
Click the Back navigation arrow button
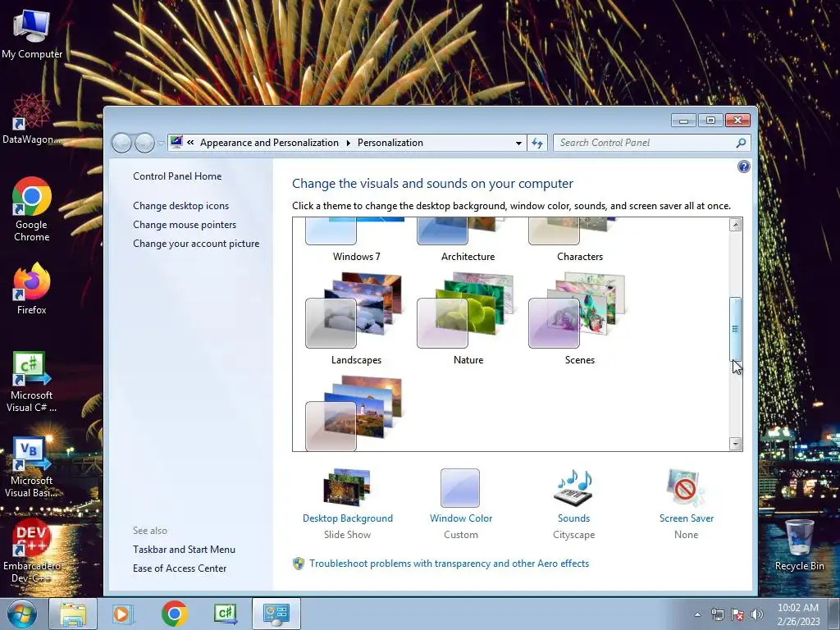coord(121,143)
